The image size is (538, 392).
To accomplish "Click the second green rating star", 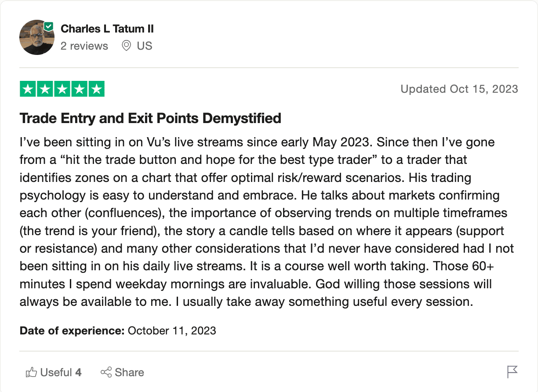I will coord(45,89).
